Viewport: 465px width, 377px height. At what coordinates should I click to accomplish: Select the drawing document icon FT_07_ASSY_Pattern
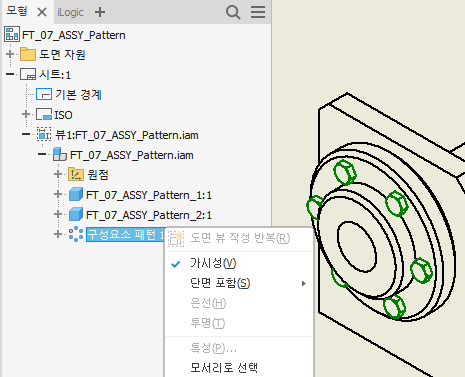click(12, 35)
